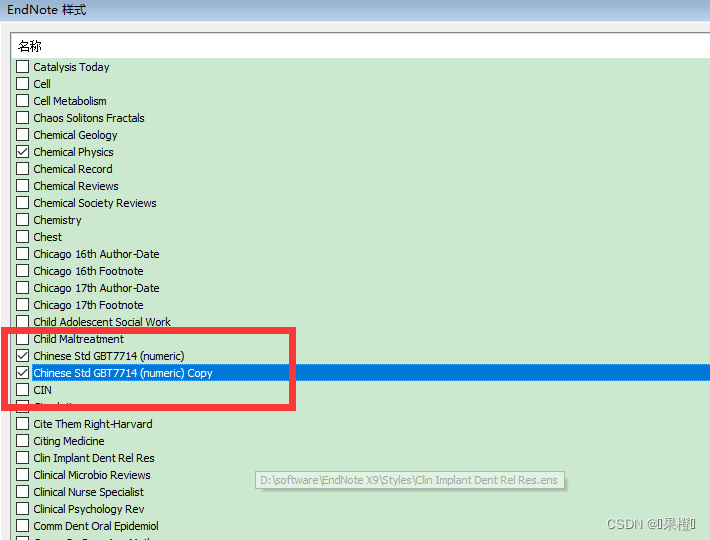
Task: Select 'Chemical Physics' style name
Action: click(73, 152)
